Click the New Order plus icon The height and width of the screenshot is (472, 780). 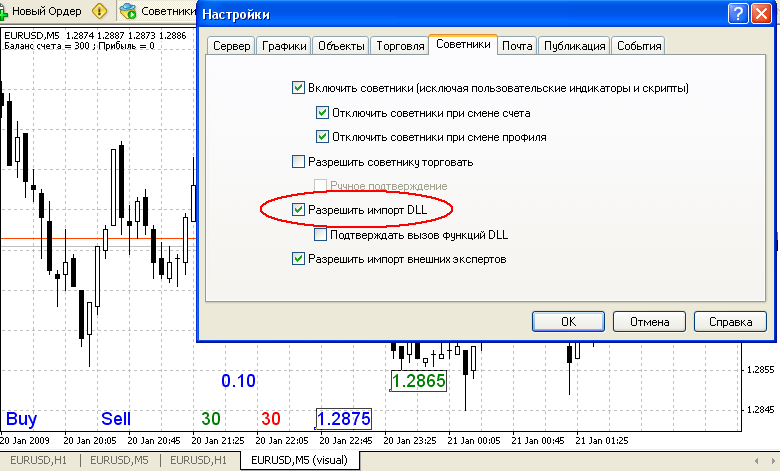tap(3, 11)
